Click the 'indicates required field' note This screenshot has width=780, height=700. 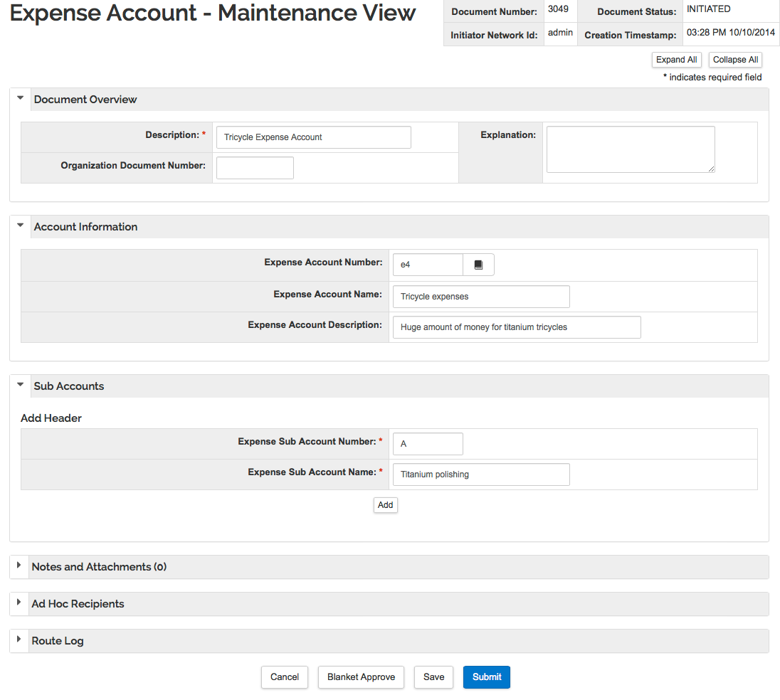pyautogui.click(x=712, y=77)
